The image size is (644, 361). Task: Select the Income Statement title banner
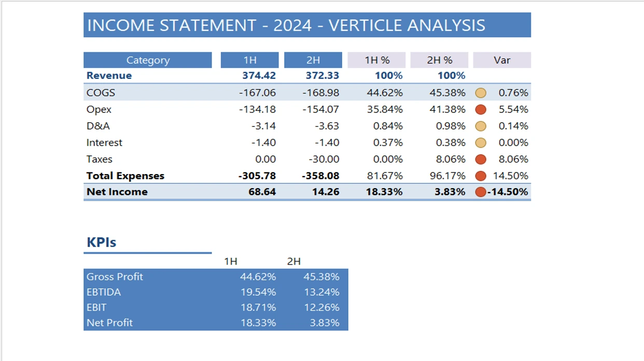pos(307,25)
